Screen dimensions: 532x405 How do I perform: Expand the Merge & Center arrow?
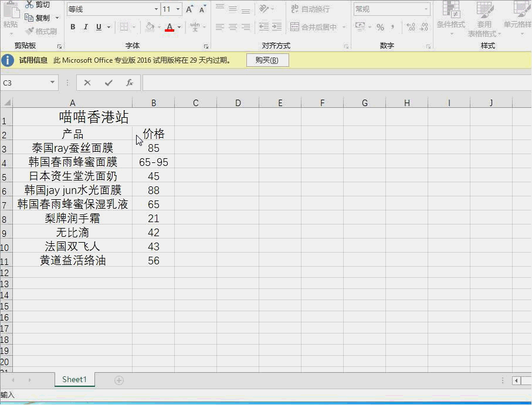coord(344,27)
